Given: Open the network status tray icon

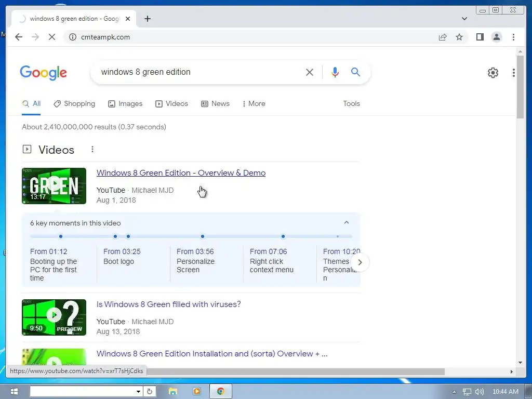Looking at the screenshot, I should pyautogui.click(x=467, y=392).
